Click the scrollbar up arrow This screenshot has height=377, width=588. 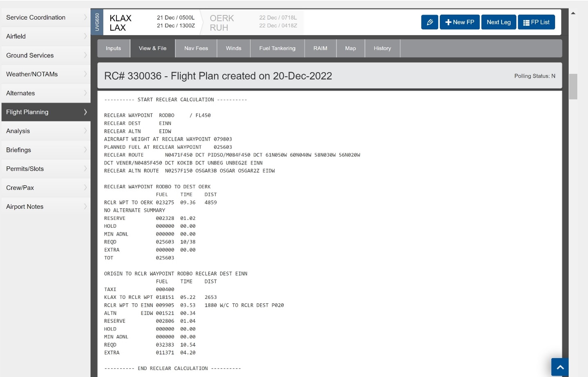tap(573, 13)
